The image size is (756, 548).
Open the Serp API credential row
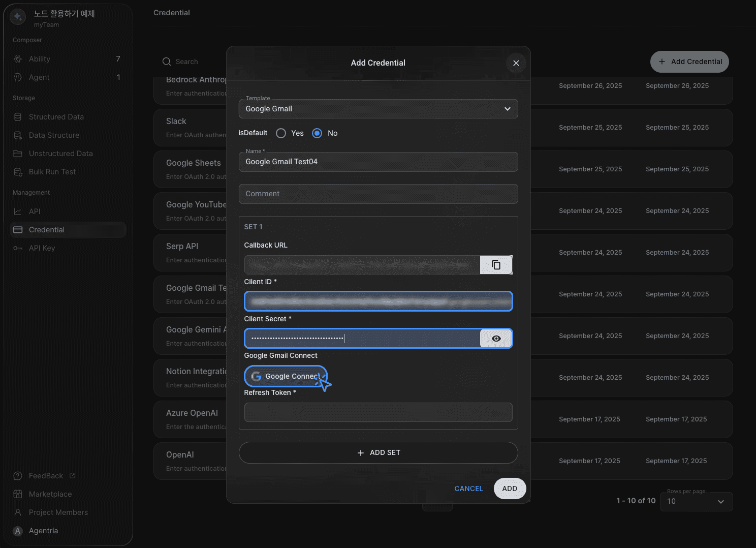tap(443, 253)
